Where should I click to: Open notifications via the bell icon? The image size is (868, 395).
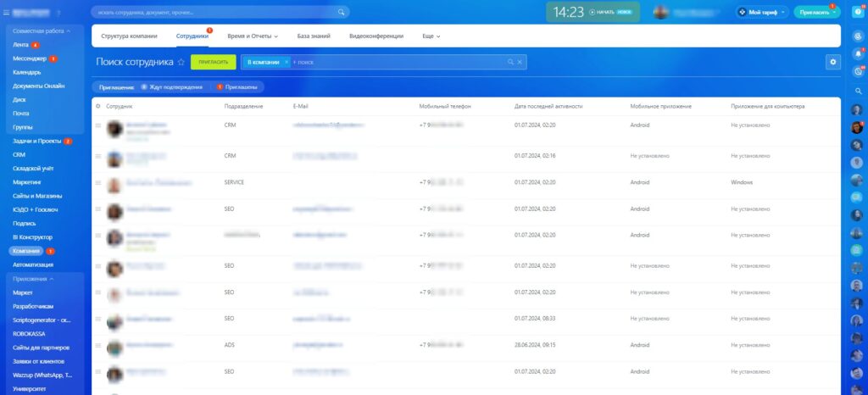pos(859,53)
